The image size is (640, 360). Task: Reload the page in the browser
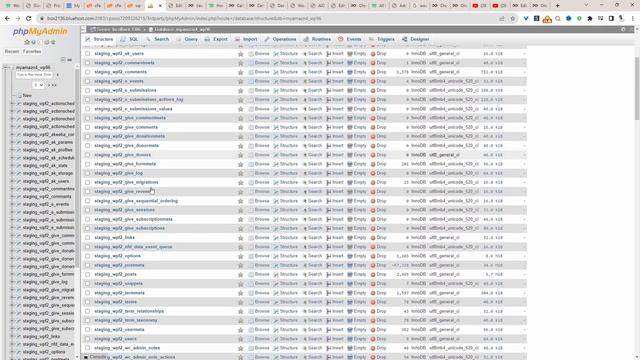coord(28,18)
